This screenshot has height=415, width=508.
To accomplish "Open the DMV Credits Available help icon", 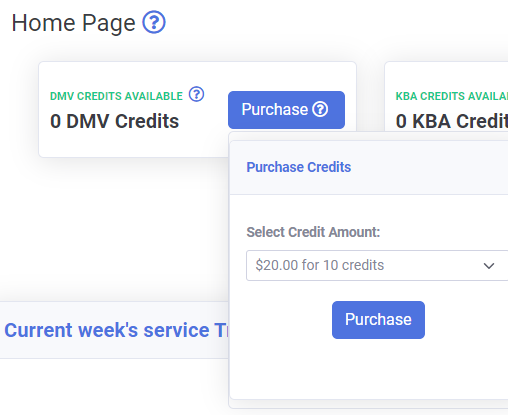I will point(196,94).
